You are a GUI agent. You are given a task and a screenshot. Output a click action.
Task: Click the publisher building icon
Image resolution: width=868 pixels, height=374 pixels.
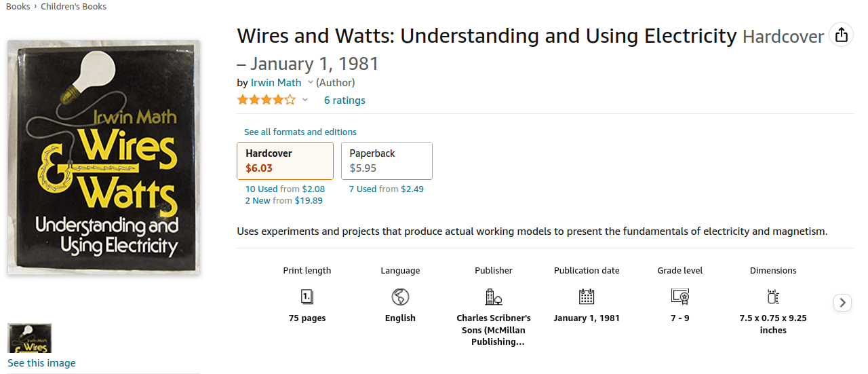(494, 297)
